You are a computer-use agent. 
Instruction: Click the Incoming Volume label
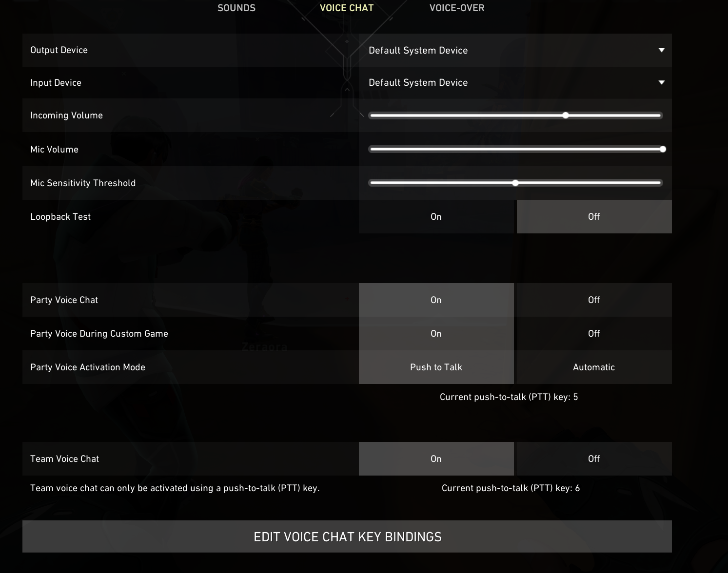click(x=66, y=115)
